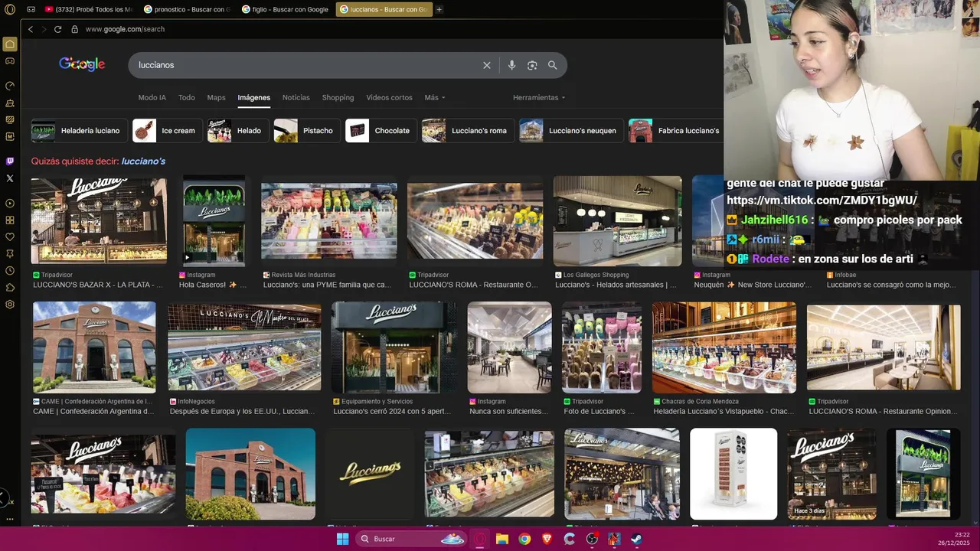Switch to the Noticias tab
Image resolution: width=980 pixels, height=551 pixels.
[x=296, y=97]
